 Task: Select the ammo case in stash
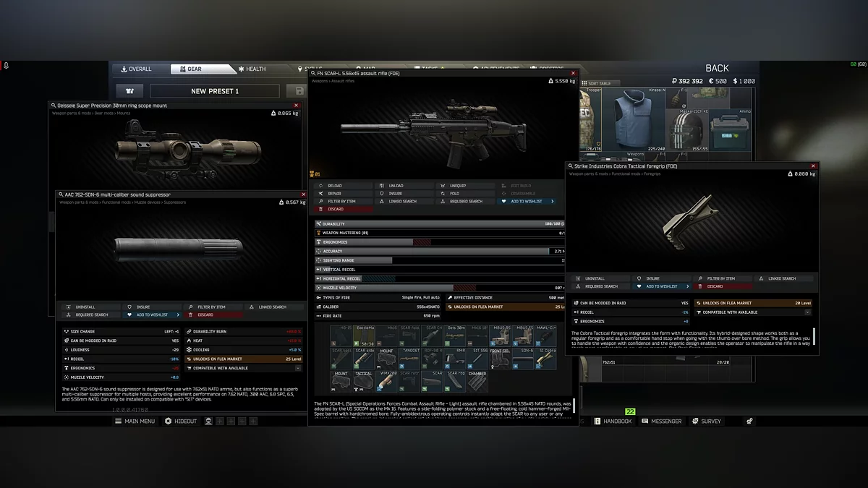coord(730,130)
